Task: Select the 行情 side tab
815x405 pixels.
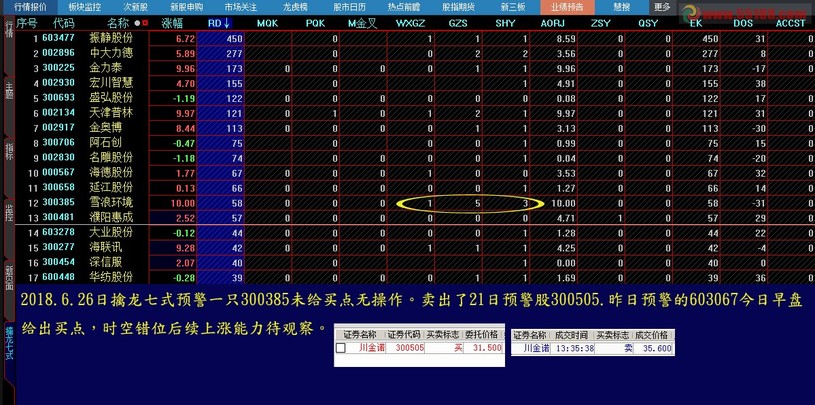Action: coord(8,40)
